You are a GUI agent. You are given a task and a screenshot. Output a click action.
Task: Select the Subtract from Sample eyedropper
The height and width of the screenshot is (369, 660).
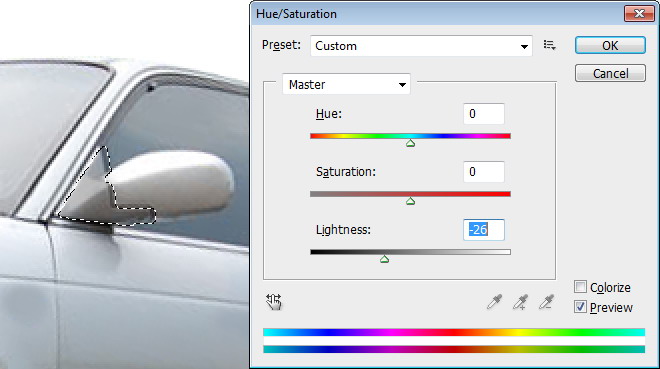pyautogui.click(x=546, y=302)
